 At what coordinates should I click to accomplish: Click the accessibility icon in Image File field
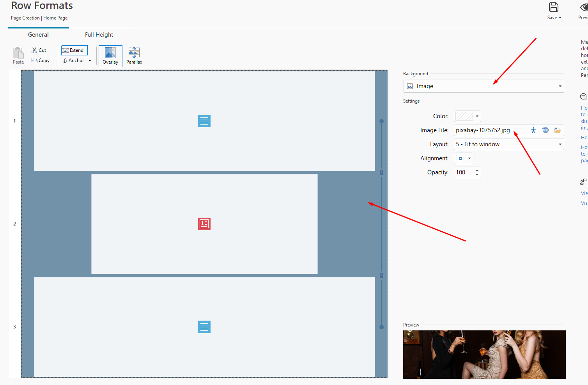(x=533, y=130)
